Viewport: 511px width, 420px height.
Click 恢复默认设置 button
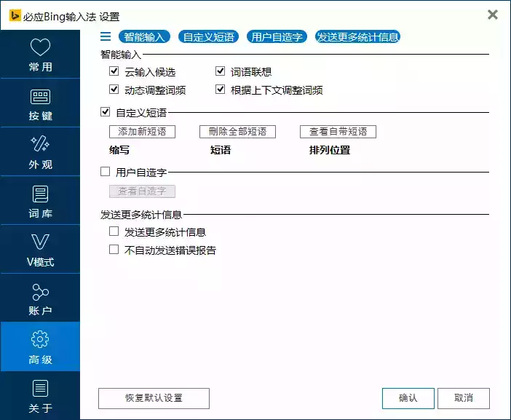pyautogui.click(x=154, y=398)
